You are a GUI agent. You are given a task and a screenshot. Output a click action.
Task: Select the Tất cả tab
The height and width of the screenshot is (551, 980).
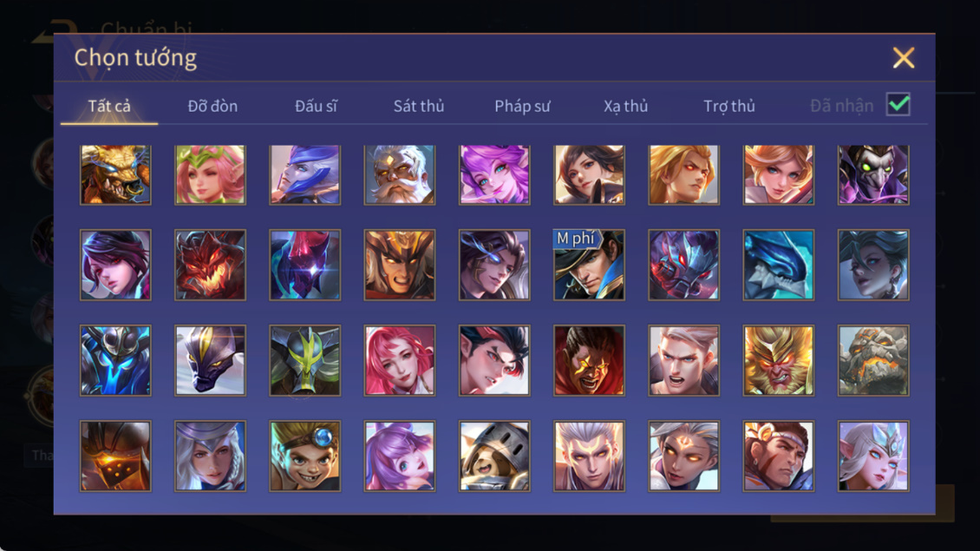click(x=109, y=107)
